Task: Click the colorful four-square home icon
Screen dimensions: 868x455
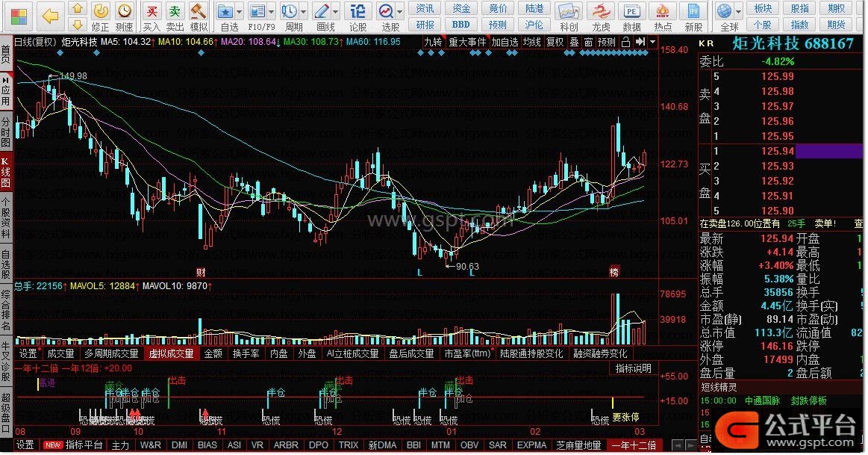Action: [18, 16]
